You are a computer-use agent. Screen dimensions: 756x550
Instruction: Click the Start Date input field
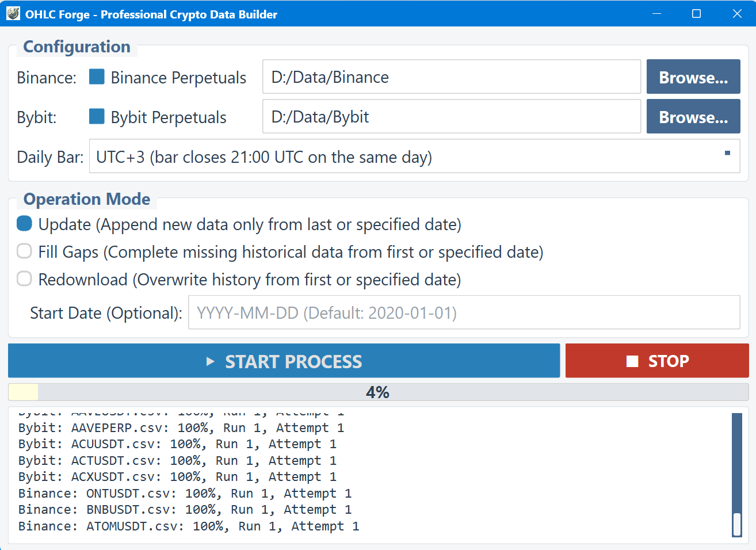tap(463, 313)
